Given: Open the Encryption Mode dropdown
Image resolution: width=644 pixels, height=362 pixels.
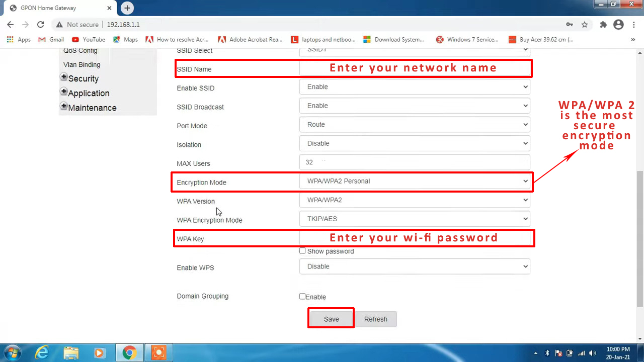Looking at the screenshot, I should point(415,181).
